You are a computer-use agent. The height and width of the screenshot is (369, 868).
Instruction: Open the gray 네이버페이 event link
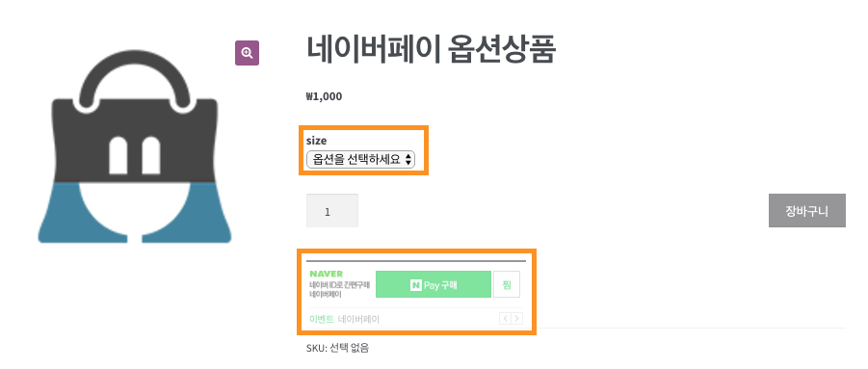coord(358,319)
